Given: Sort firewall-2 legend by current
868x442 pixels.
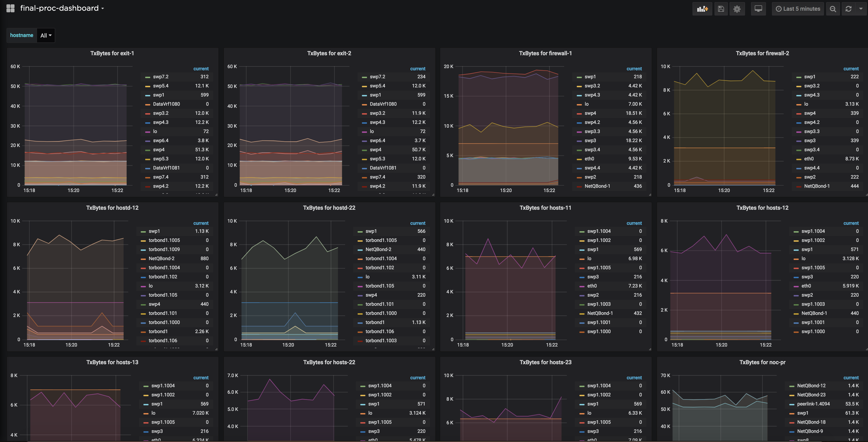Looking at the screenshot, I should pos(851,69).
